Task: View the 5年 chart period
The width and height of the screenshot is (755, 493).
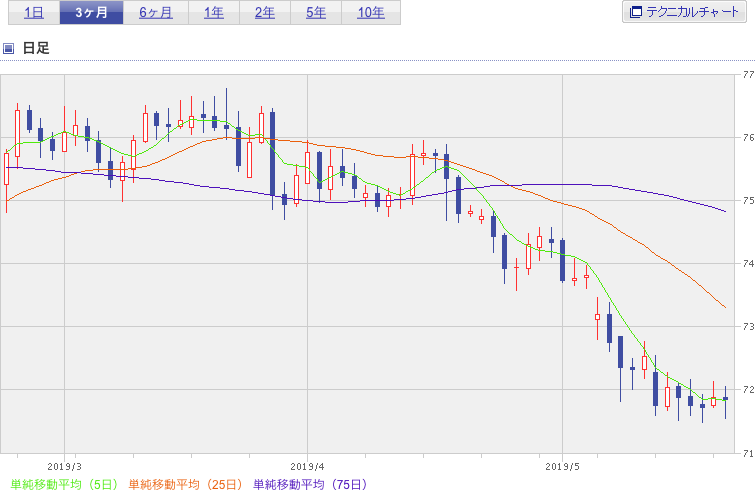Action: click(x=316, y=12)
